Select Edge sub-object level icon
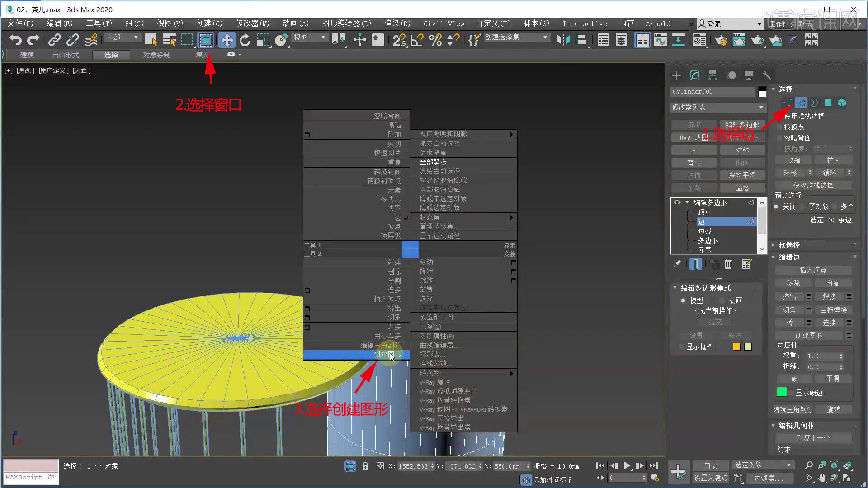The width and height of the screenshot is (868, 488). pos(801,103)
